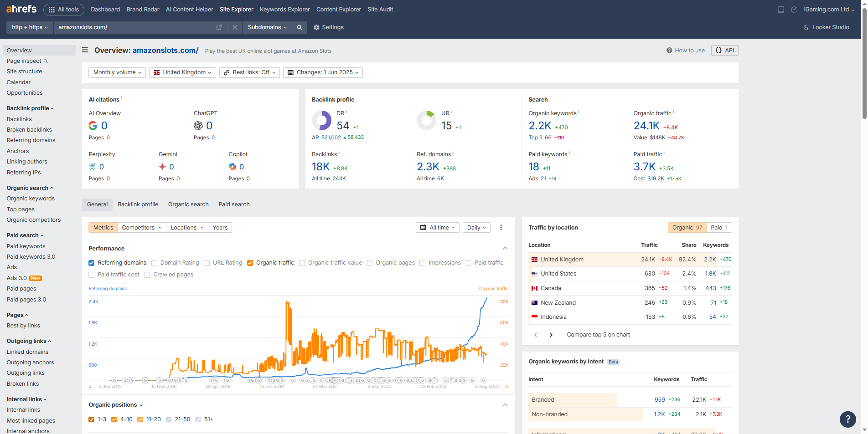Open Organic competitors in sidebar
The width and height of the screenshot is (868, 434).
(x=34, y=220)
